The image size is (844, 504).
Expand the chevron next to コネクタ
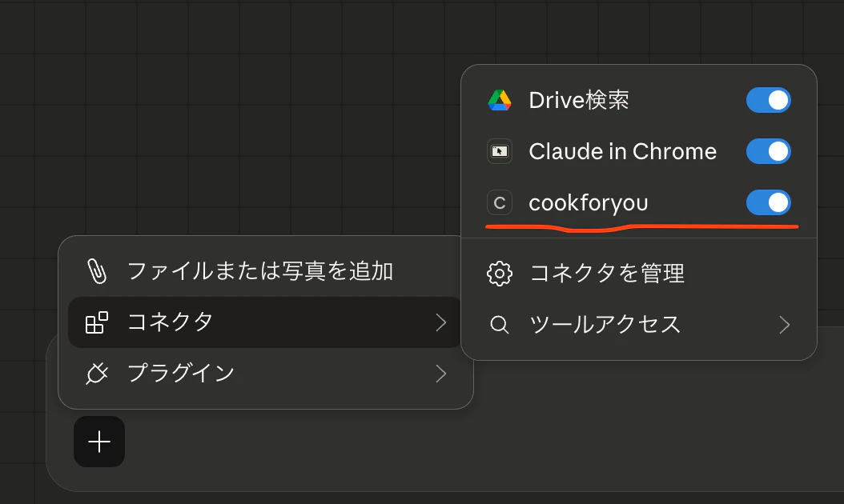[441, 322]
